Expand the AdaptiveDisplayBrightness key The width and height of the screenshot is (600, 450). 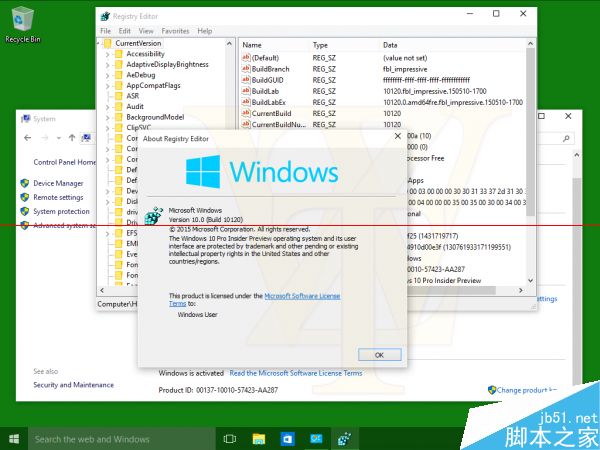pos(108,65)
